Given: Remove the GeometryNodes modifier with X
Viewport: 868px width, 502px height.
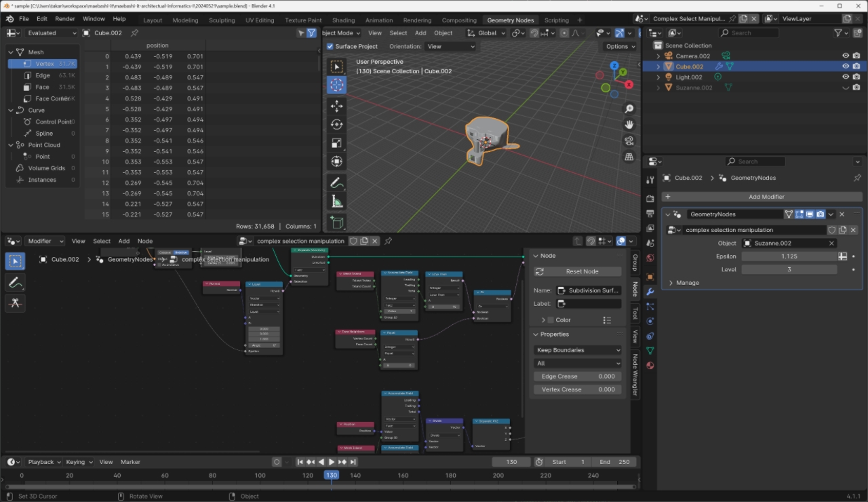Looking at the screenshot, I should pos(842,214).
